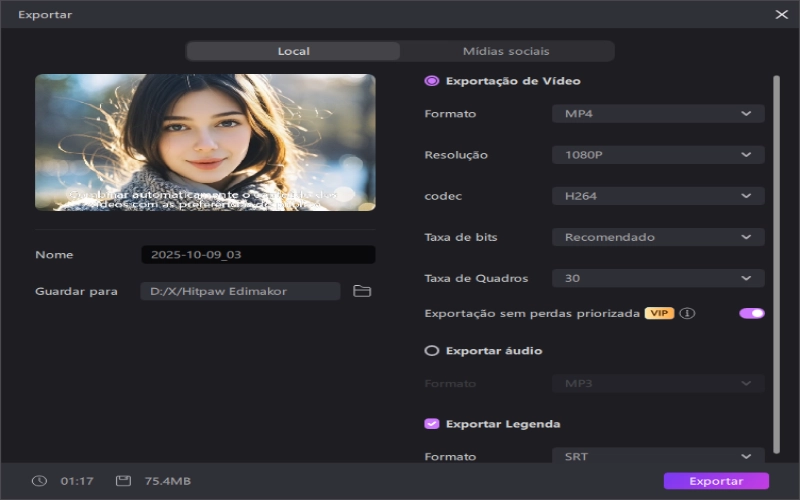This screenshot has width=800, height=500.
Task: Open Taxa de bits Recomendado dropdown
Action: pyautogui.click(x=658, y=237)
